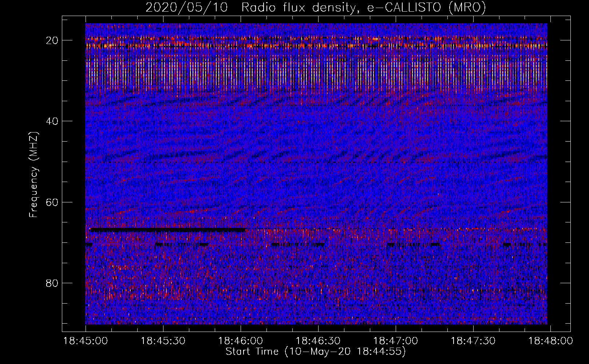
Task: Click the long black horizontal band near 67 MHz
Action: click(167, 230)
